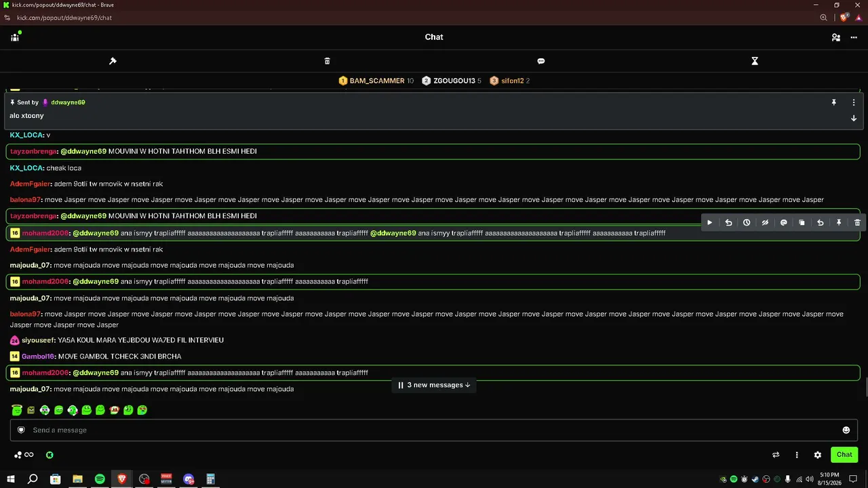Open chat settings gear
The image size is (868, 488).
(818, 455)
